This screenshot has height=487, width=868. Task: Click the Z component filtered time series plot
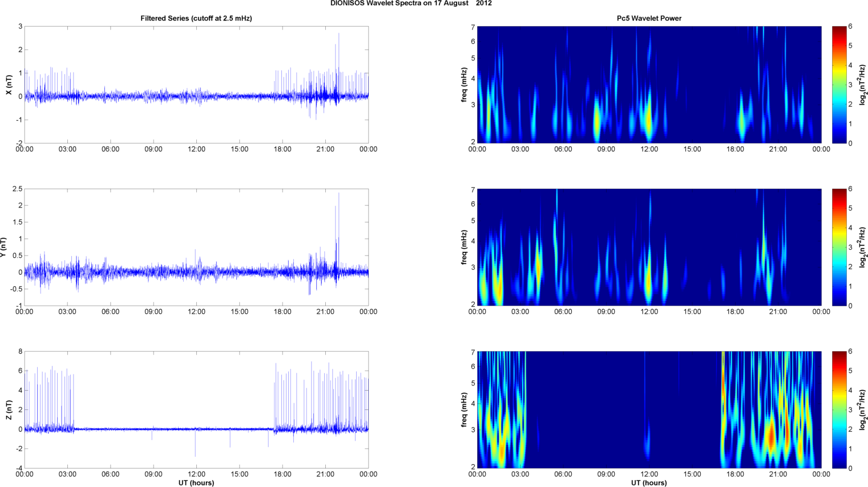coord(196,410)
